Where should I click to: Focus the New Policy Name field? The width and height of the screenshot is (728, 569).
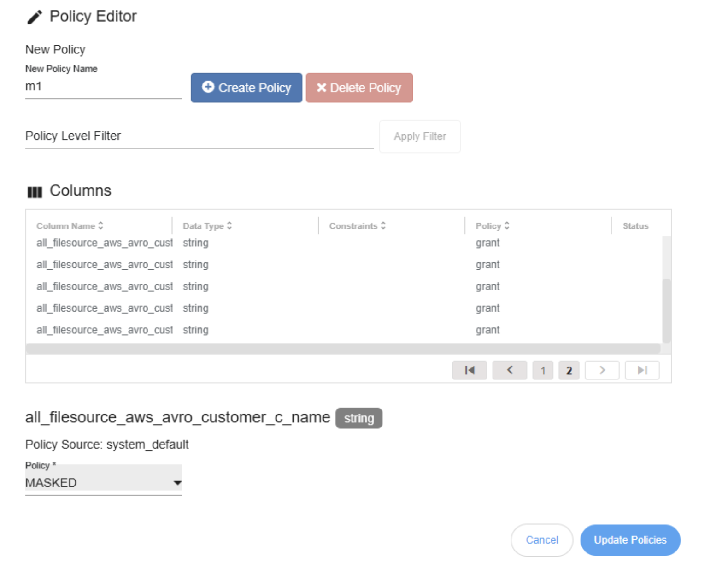pyautogui.click(x=103, y=87)
